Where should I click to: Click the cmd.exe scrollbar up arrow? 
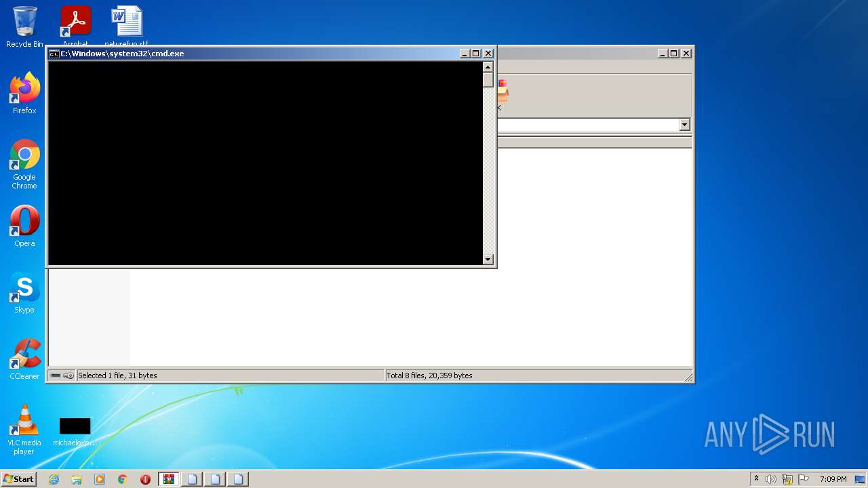click(x=488, y=66)
